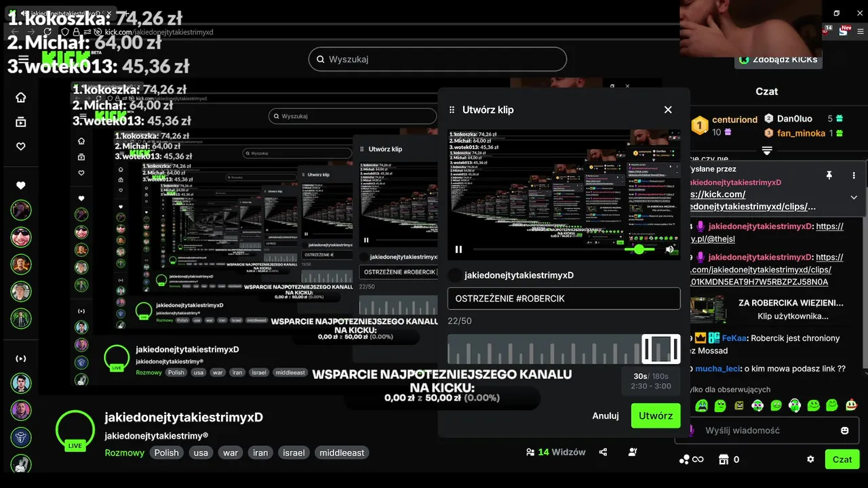Click Zdobądź KICKs button
This screenshot has height=488, width=868.
click(x=778, y=60)
